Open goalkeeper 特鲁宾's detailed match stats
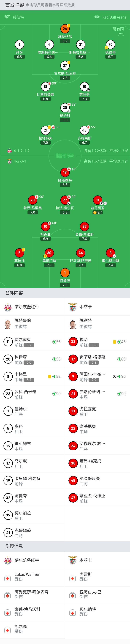Viewport: 130px width, 644px height. click(x=65, y=272)
